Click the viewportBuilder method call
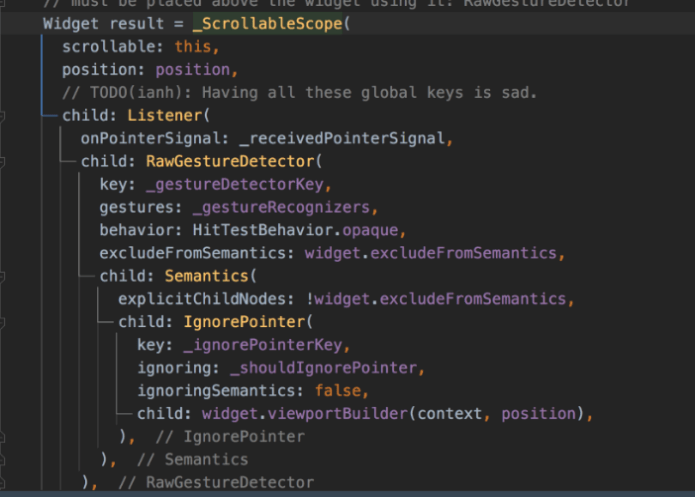This screenshot has height=497, width=695. pos(337,414)
